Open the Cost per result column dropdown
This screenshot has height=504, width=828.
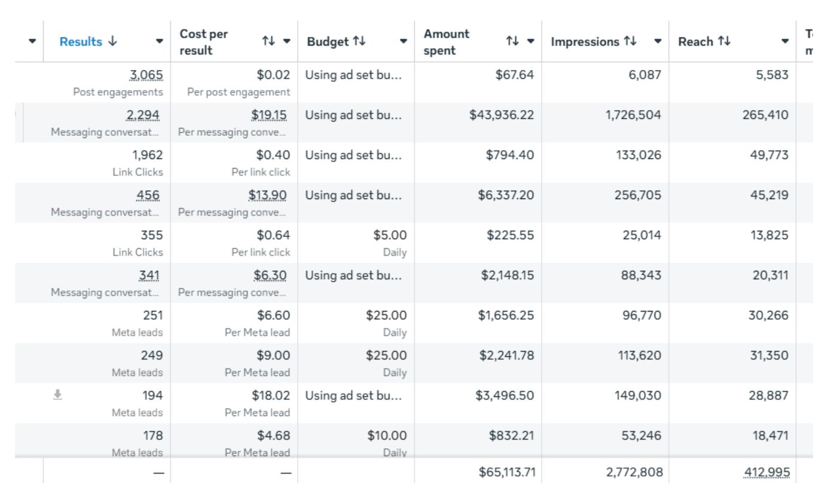[287, 42]
